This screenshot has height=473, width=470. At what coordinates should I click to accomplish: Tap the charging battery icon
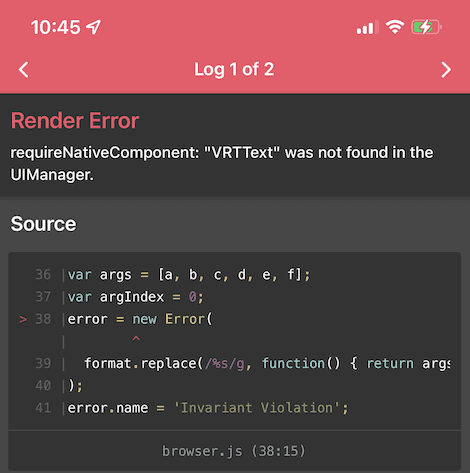[x=427, y=27]
